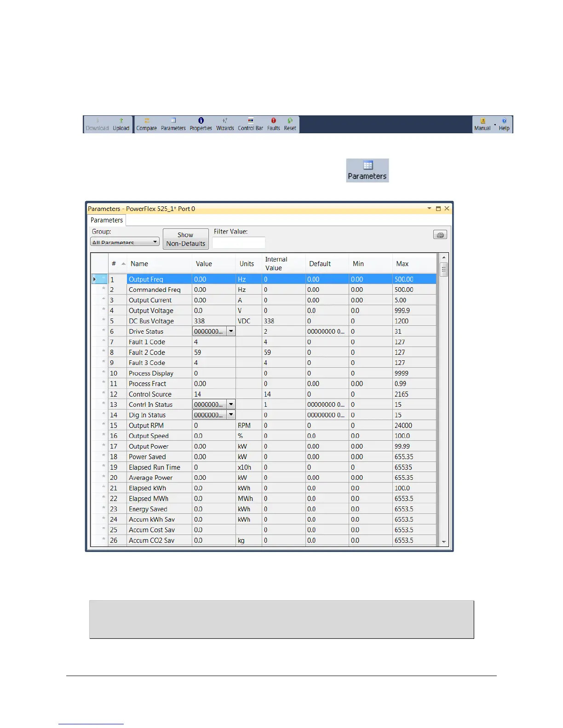Click the print icon in Parameters window

point(440,235)
